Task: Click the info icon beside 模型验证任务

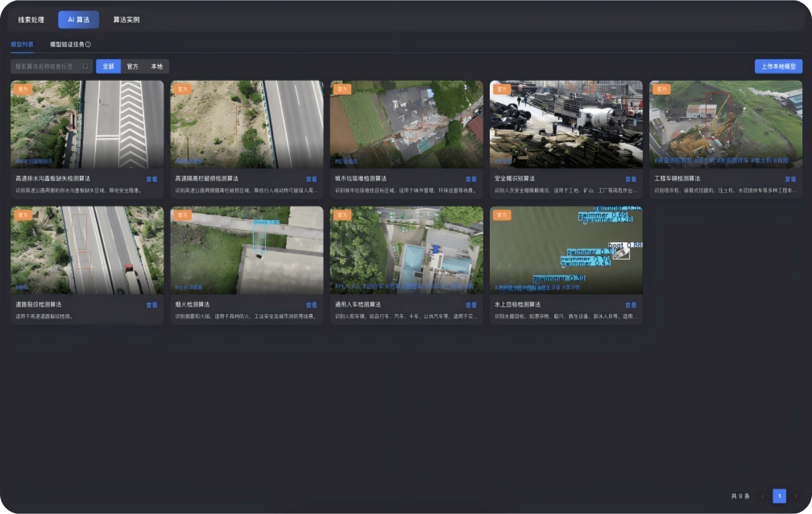Action: pos(88,45)
